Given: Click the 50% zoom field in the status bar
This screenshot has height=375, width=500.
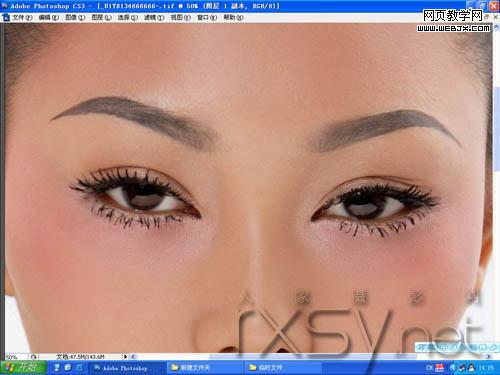Looking at the screenshot, I should [x=16, y=357].
